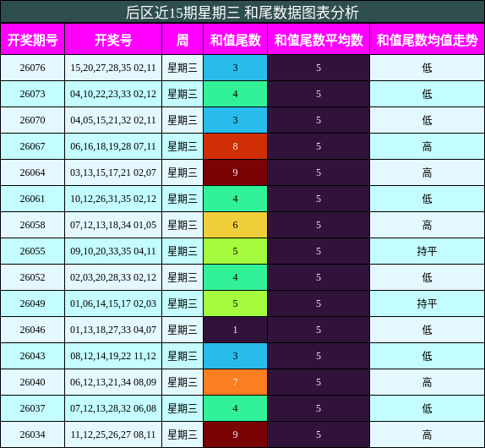Select issue number 26034
485x448 pixels.
tap(32, 434)
